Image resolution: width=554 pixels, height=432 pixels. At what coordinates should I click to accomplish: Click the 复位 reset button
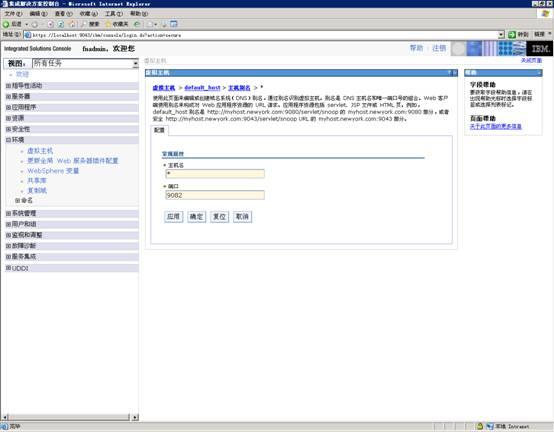coord(219,217)
